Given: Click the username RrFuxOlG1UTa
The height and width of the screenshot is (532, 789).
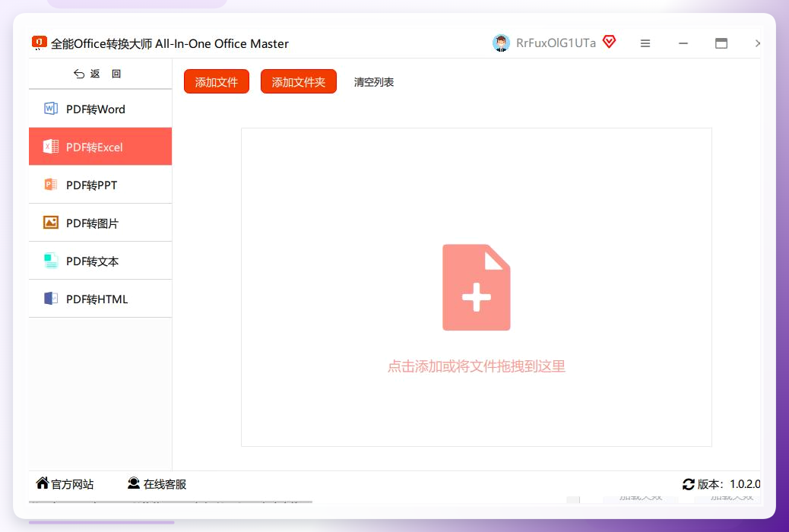Looking at the screenshot, I should tap(556, 43).
